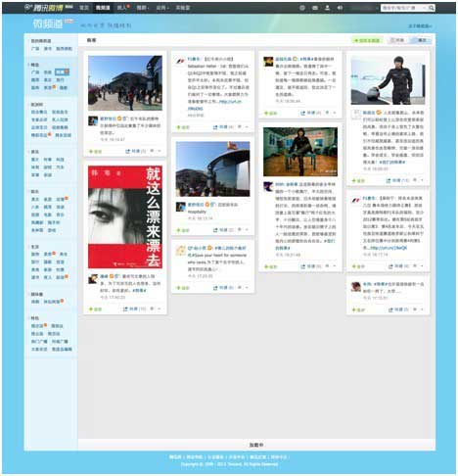This screenshot has height=476, width=458.
Task: Click the repost icon on bottom right short post
Action: pos(390,309)
